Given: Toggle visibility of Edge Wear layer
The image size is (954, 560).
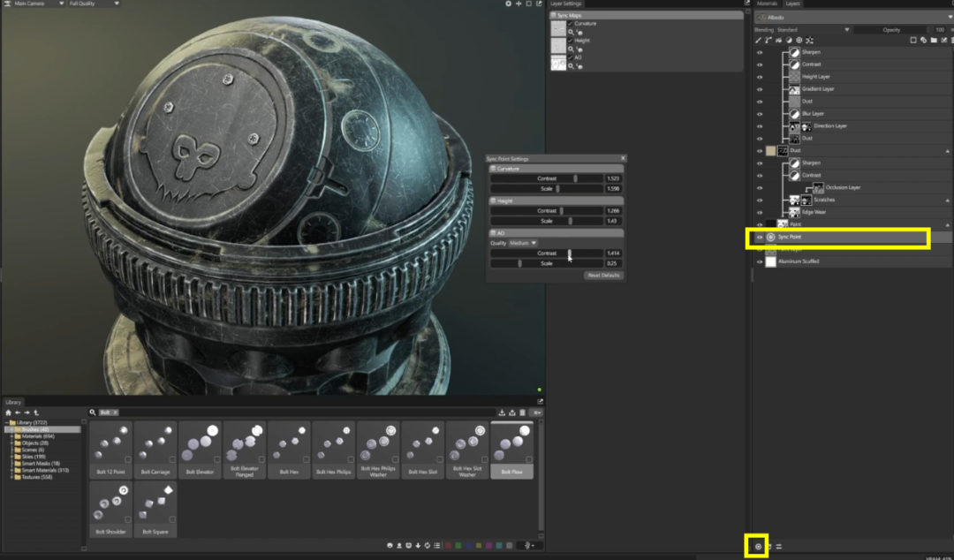Looking at the screenshot, I should pyautogui.click(x=760, y=213).
